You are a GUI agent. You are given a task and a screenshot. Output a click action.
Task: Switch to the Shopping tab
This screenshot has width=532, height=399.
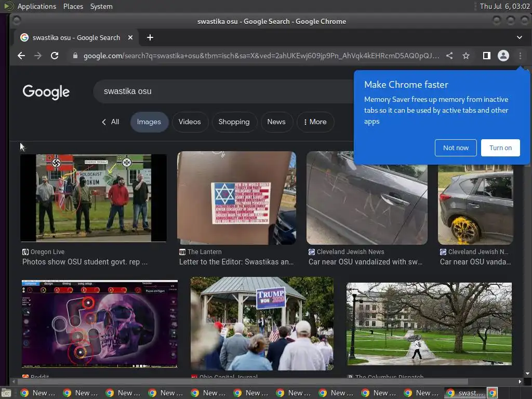(x=234, y=122)
